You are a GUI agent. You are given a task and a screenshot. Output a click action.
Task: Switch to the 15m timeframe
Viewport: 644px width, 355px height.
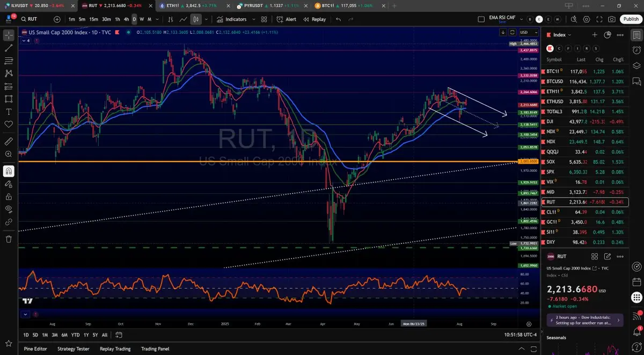93,19
